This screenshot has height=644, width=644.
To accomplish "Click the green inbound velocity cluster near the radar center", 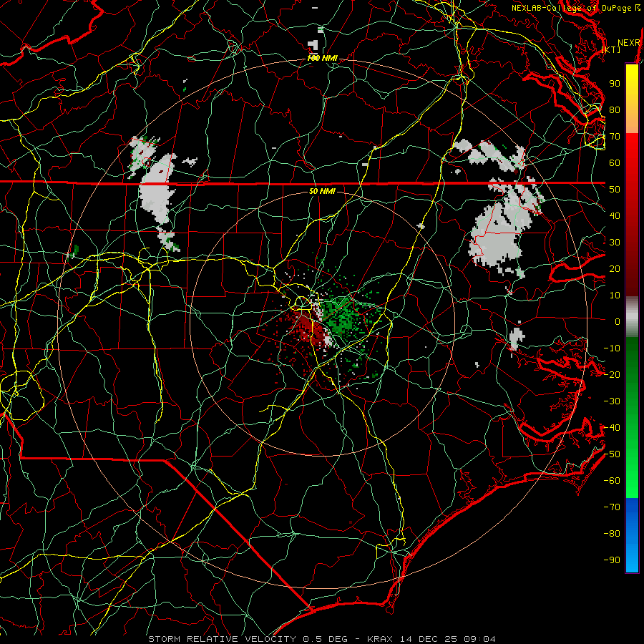I will pos(339,316).
